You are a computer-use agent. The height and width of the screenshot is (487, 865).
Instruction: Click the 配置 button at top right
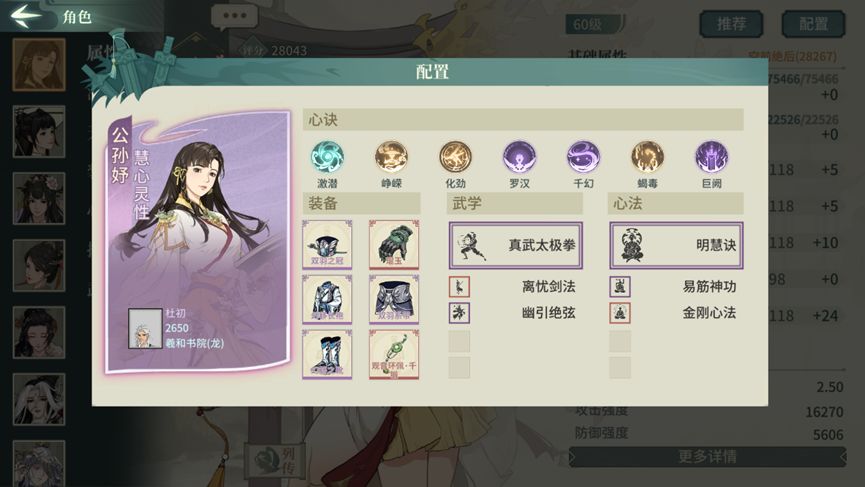(813, 24)
